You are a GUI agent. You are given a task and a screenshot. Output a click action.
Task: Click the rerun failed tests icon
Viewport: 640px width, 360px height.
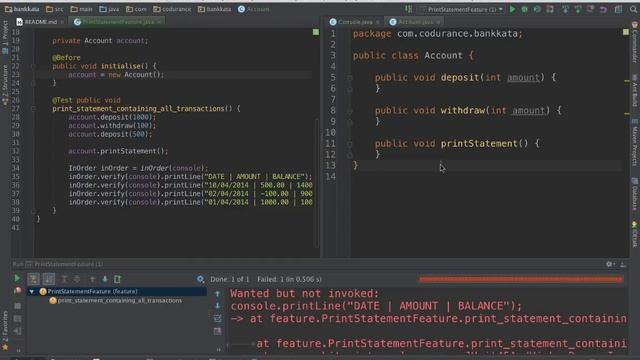(x=17, y=291)
